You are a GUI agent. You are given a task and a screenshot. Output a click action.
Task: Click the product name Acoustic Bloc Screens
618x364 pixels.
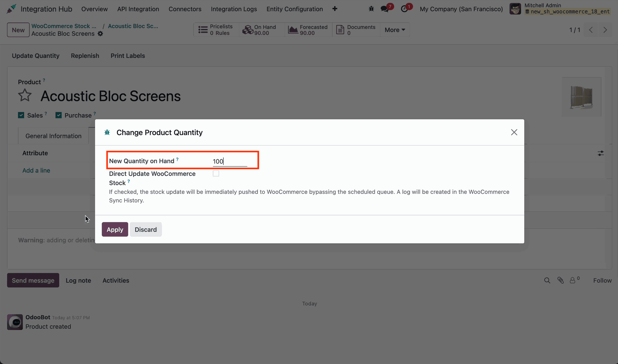pos(110,96)
